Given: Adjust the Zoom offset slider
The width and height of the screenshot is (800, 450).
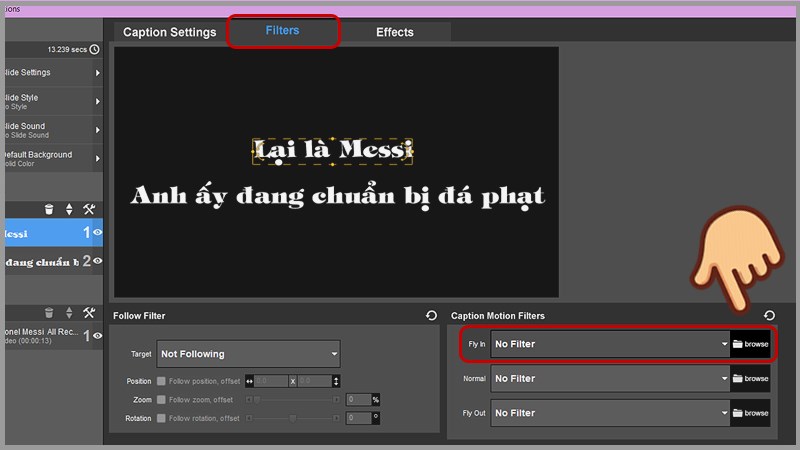Looking at the screenshot, I should pyautogui.click(x=293, y=399).
